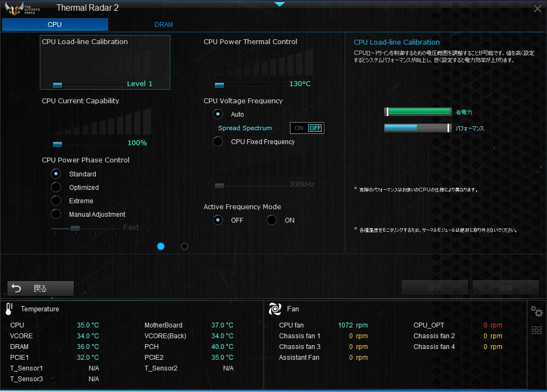This screenshot has height=392, width=547.
Task: Switch to the DRAM tab
Action: pos(164,24)
